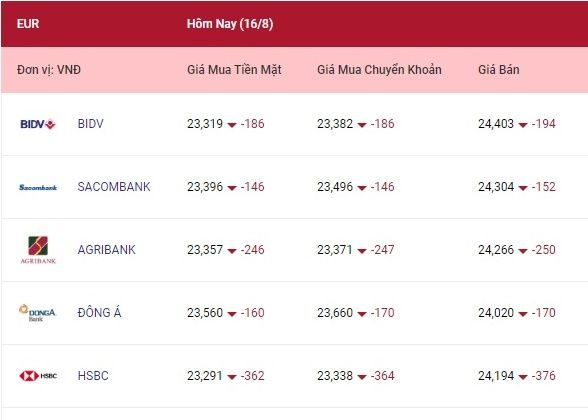588x420 pixels.
Task: Click the DongA Bank logo
Action: coord(37,313)
